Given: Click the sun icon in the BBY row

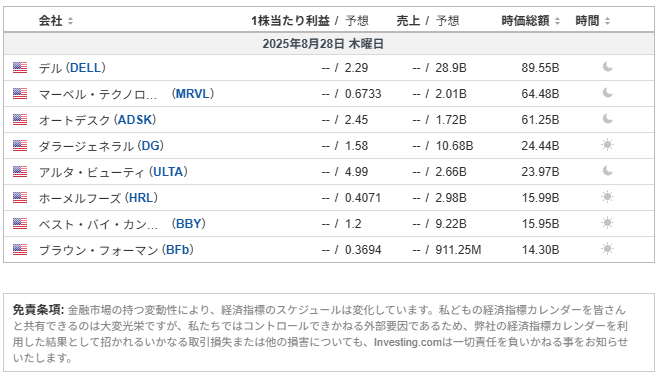Looking at the screenshot, I should [608, 223].
